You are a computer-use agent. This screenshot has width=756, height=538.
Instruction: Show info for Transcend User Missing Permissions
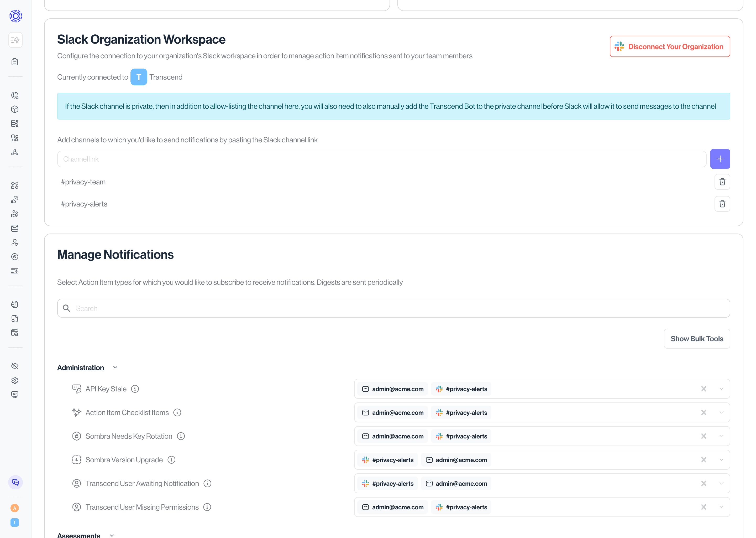(207, 507)
